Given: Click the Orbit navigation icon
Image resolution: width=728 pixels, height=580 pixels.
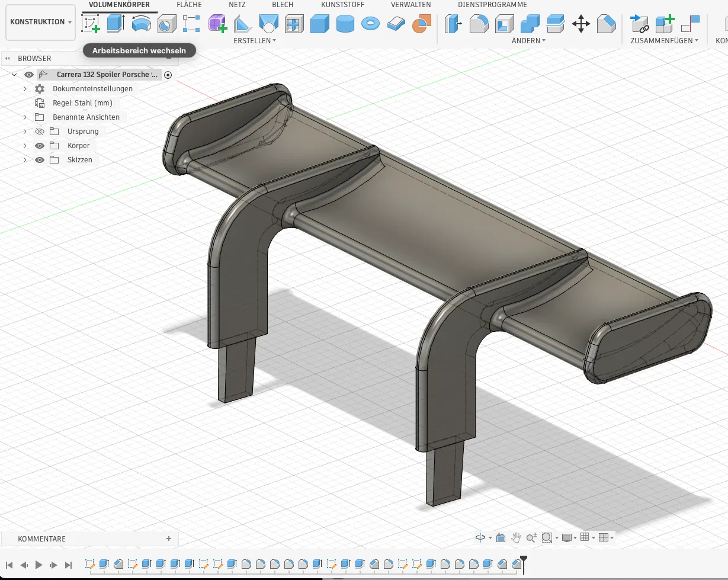Looking at the screenshot, I should pos(480,537).
